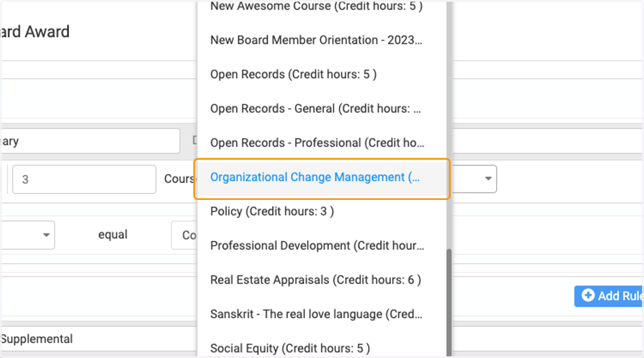
Task: Select Organizational Change Management course
Action: 321,177
